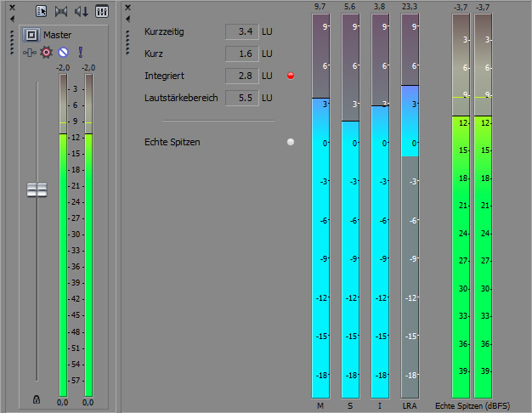Screen dimensions: 532x413
Task: Mute the Master bus
Action: tap(64, 52)
